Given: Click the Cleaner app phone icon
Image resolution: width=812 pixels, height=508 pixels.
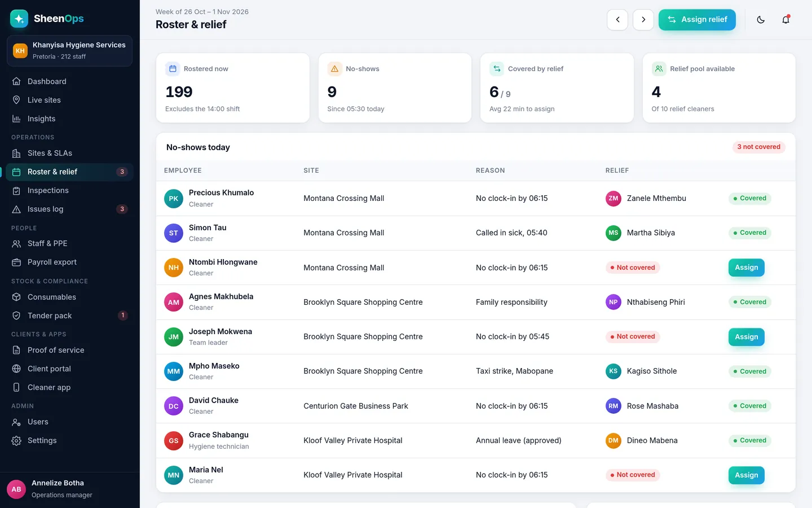Looking at the screenshot, I should (16, 388).
